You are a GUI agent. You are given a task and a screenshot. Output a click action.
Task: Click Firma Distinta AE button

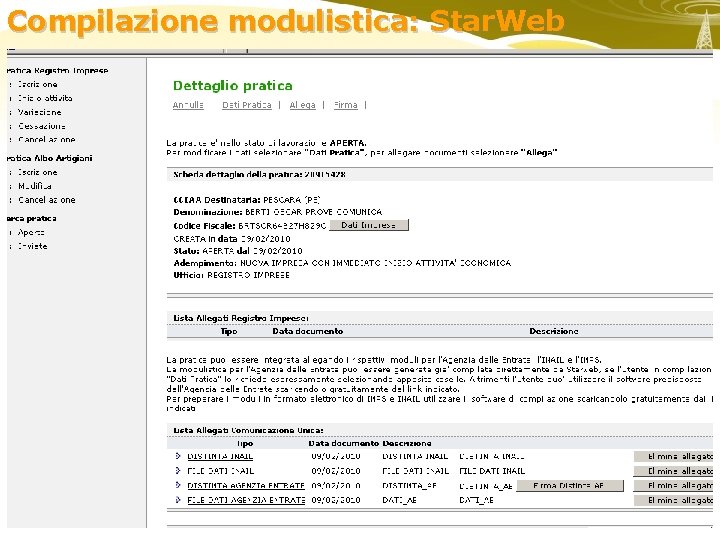570,486
